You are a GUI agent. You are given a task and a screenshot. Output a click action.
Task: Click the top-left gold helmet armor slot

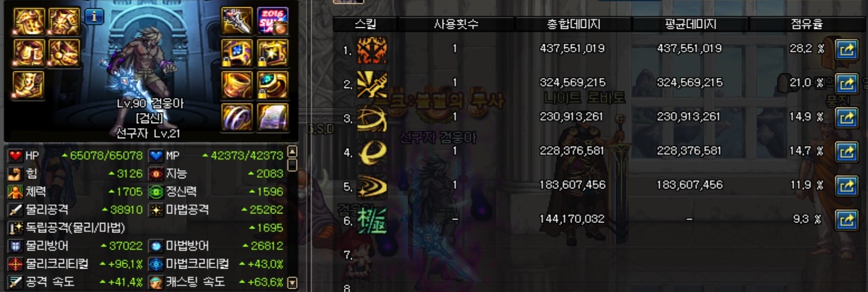(29, 22)
